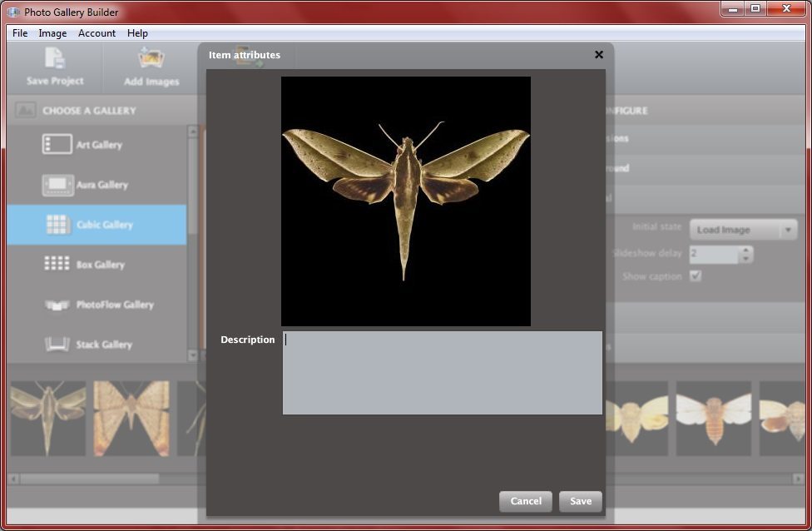Select a moth thumbnail in the filmstrip
This screenshot has height=531, width=812.
47,419
